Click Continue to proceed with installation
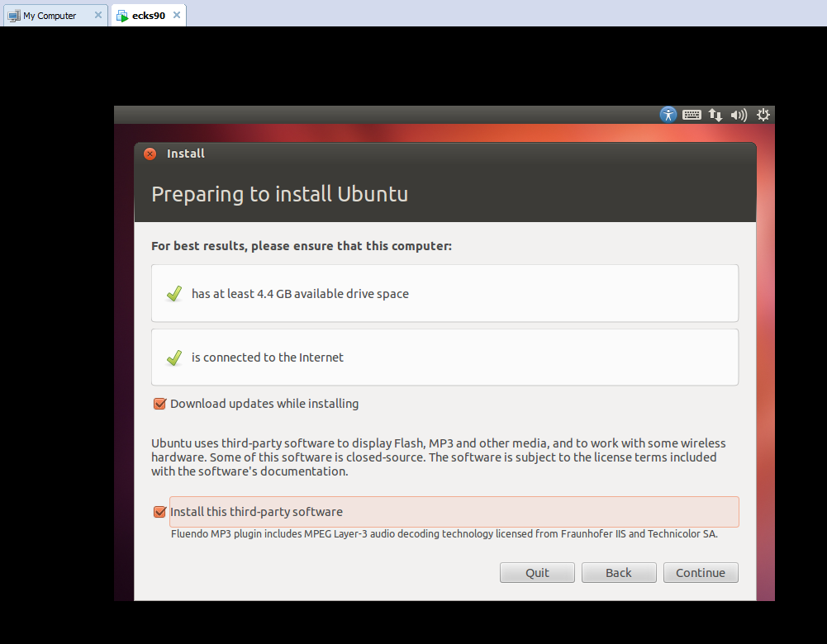 pos(701,573)
